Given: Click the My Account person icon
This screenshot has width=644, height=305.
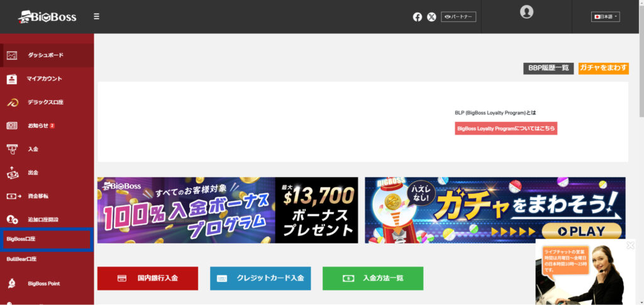Looking at the screenshot, I should tap(12, 79).
